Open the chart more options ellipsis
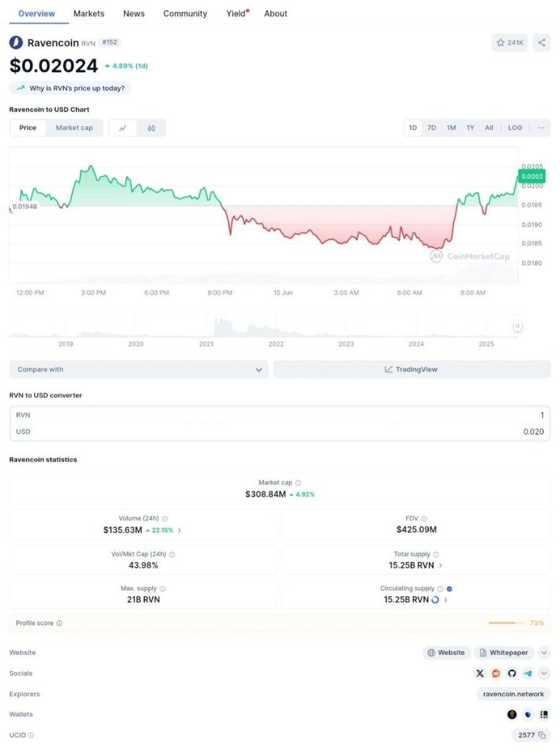This screenshot has height=752, width=560. [x=541, y=127]
